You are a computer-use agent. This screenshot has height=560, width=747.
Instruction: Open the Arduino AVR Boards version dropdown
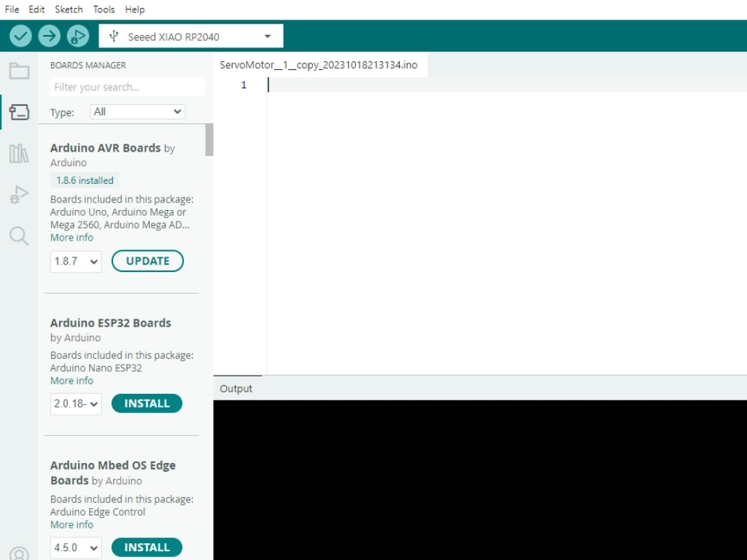coord(76,261)
